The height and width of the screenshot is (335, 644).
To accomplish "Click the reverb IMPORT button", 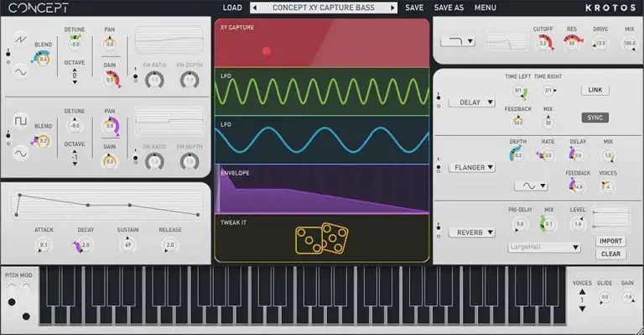I will [610, 241].
